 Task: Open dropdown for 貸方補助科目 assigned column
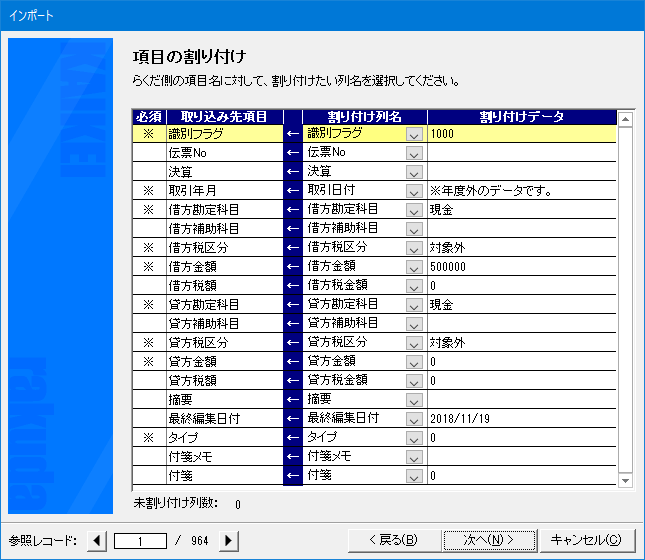[x=414, y=323]
